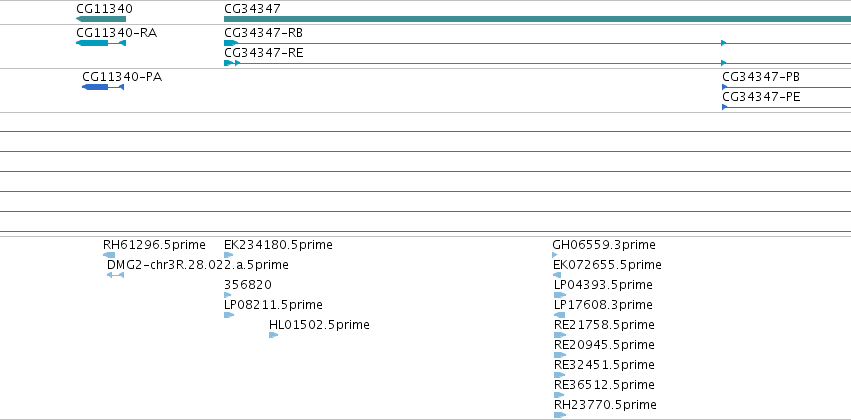This screenshot has width=851, height=420.
Task: Click the 356820 feature arrow
Action: 227,295
